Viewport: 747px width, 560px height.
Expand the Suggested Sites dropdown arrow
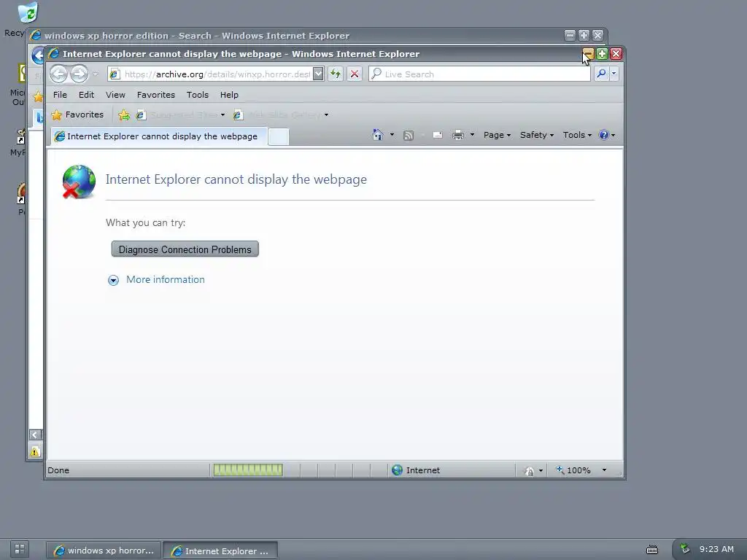coord(222,114)
